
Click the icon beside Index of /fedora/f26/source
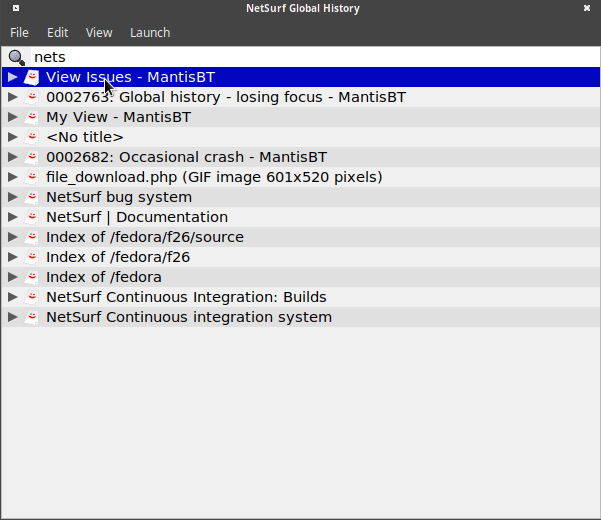click(32, 237)
